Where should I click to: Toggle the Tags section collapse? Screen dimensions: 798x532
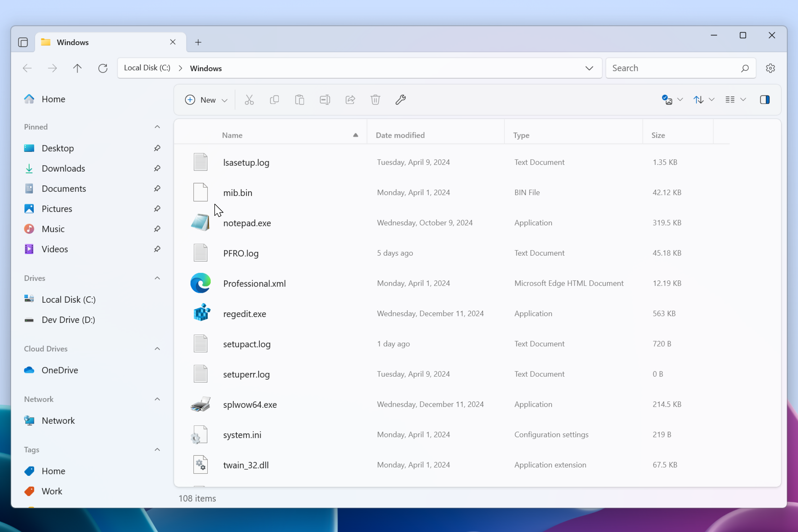157,450
